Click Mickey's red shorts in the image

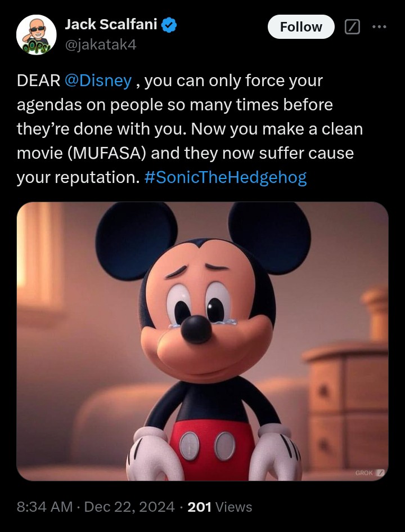[212, 448]
